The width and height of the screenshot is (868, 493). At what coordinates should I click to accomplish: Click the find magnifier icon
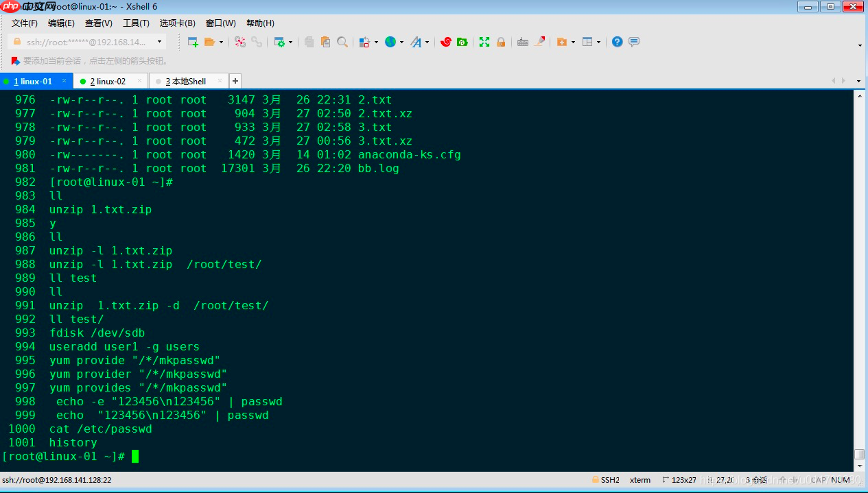[342, 42]
